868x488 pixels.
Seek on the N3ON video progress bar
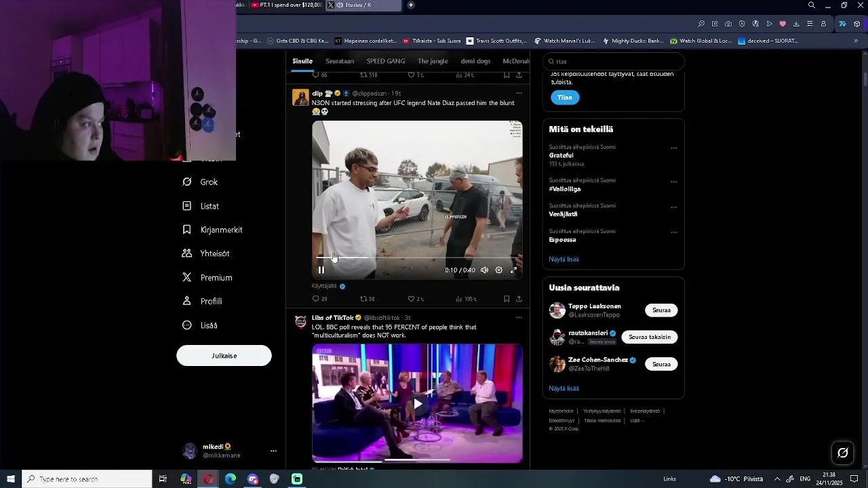pyautogui.click(x=417, y=258)
